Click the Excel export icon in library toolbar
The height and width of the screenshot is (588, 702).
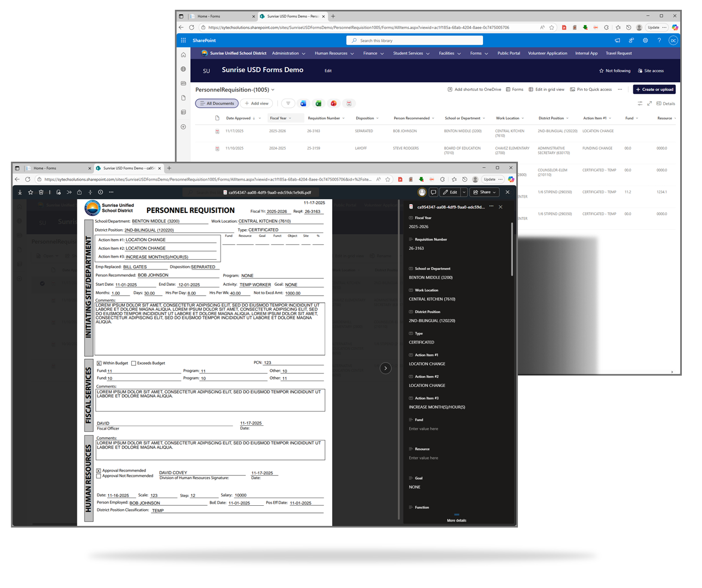[x=319, y=103]
